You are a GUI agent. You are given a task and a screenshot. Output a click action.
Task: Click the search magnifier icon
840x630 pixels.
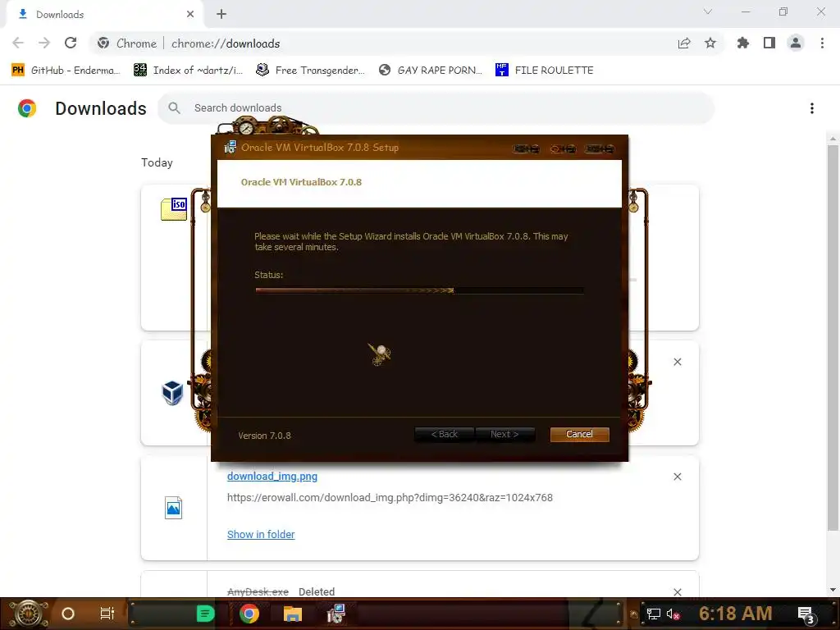(x=174, y=107)
